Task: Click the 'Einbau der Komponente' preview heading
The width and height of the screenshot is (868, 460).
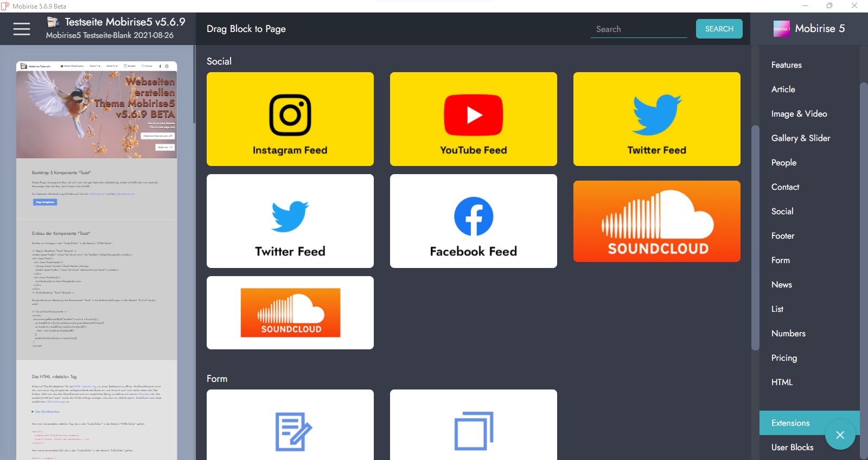Action: 61,233
